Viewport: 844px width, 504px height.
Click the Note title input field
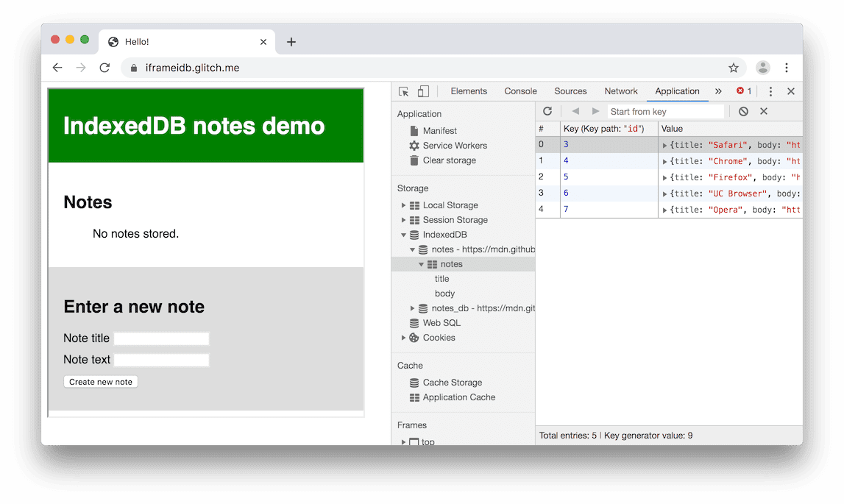(x=161, y=338)
